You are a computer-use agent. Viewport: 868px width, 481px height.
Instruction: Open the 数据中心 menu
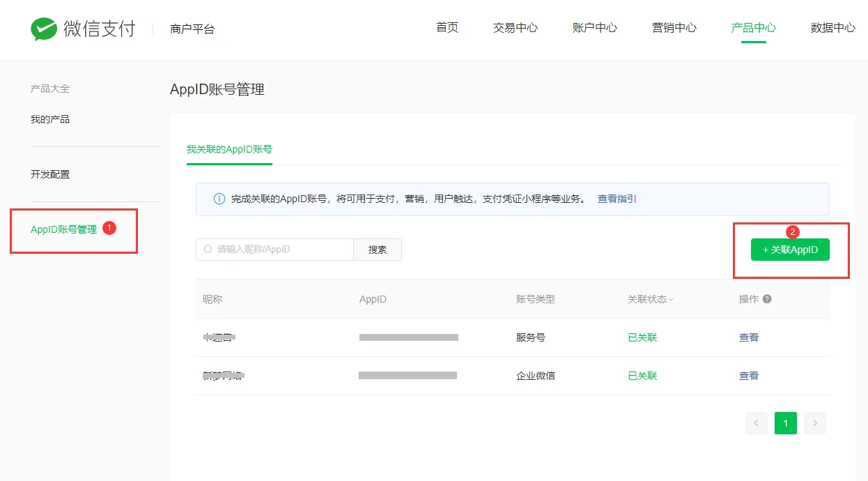pos(833,28)
